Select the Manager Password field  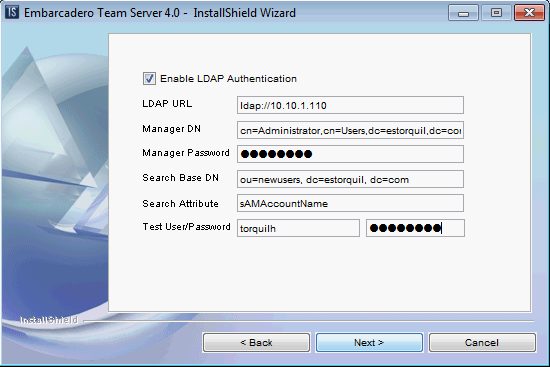(350, 154)
